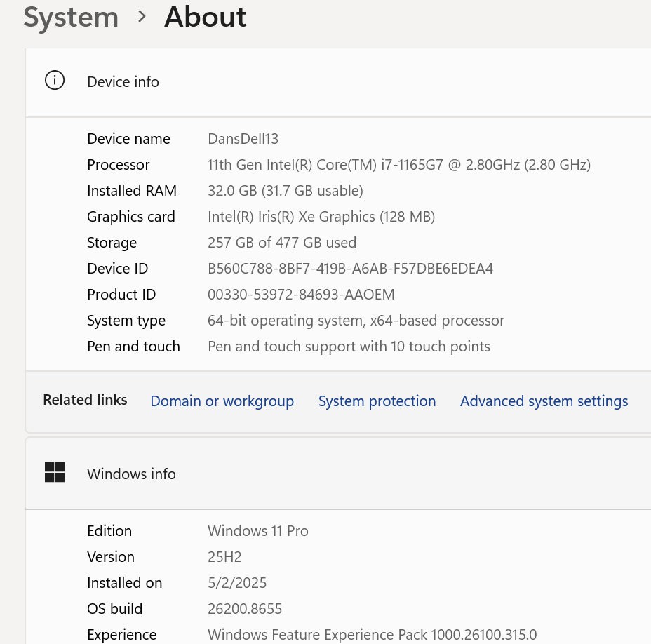Viewport: 651px width, 644px height.
Task: Select the device name DansDell13
Action: coord(243,139)
